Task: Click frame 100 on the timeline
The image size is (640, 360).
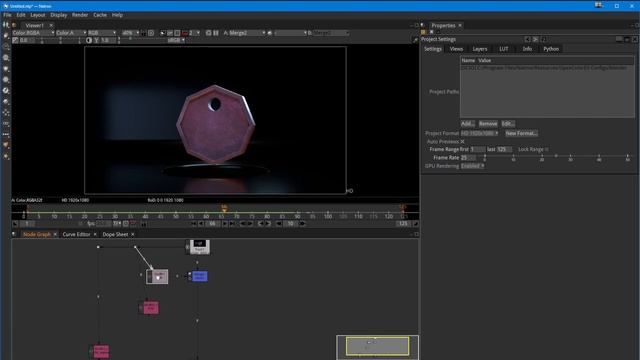Action: tap(328, 215)
